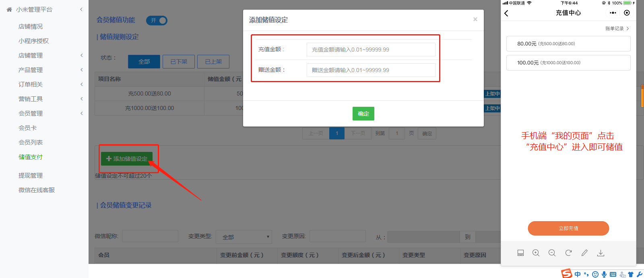Click the zoom in magnifier icon
This screenshot has height=278, width=644.
[x=536, y=253]
